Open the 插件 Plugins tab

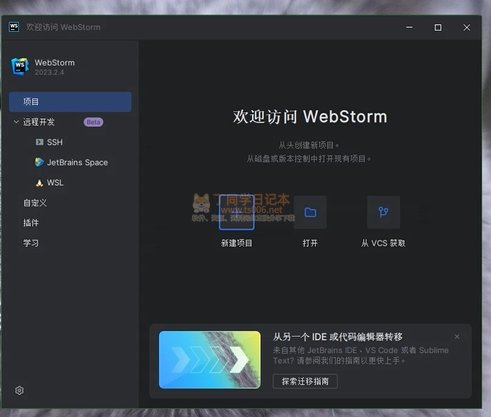(31, 223)
